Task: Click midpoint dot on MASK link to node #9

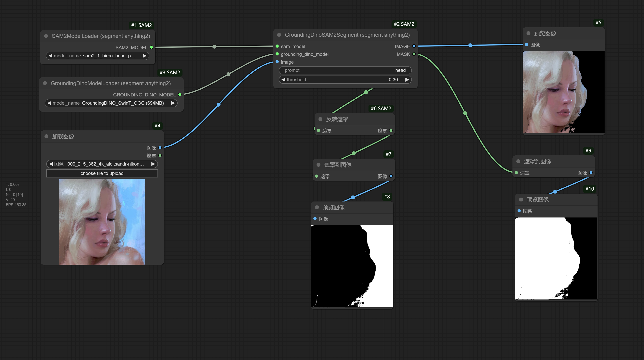Action: (465, 113)
